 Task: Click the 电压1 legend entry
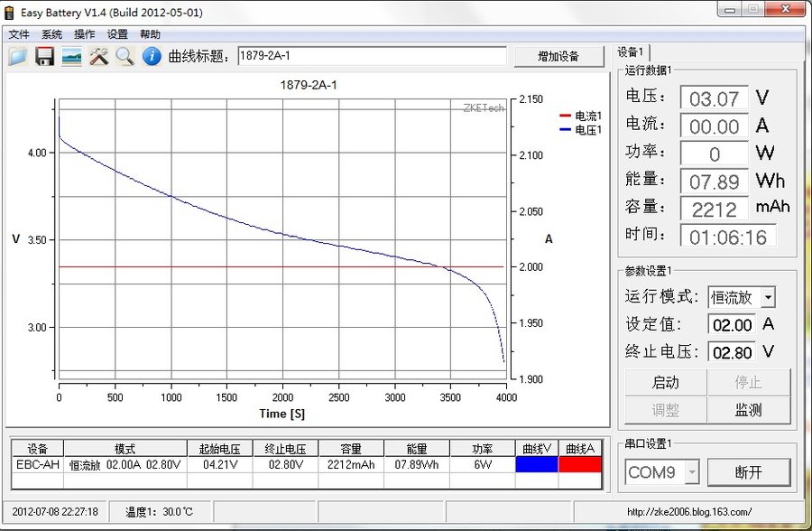[x=581, y=130]
